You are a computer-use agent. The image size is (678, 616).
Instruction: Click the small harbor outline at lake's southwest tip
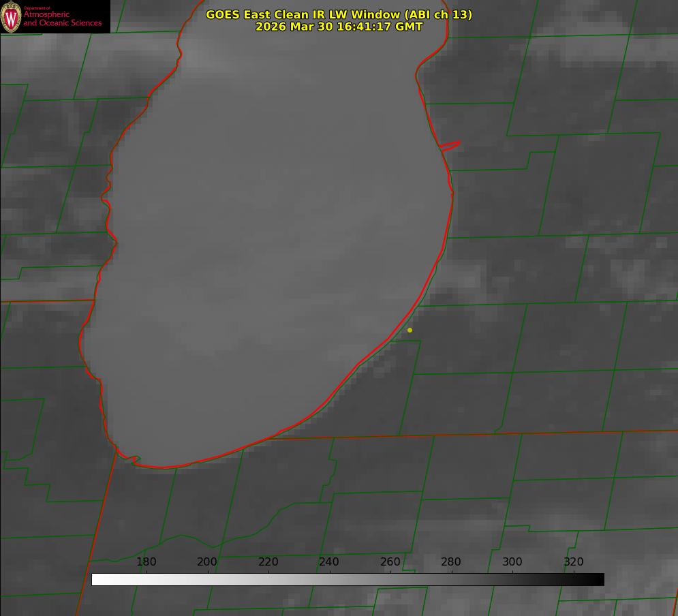point(129,458)
